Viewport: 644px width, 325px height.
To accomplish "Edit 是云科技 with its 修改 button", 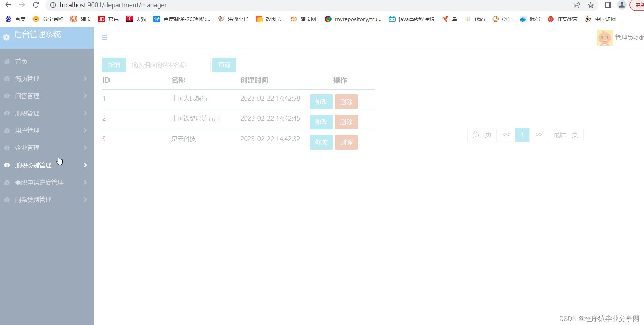I will [x=321, y=142].
